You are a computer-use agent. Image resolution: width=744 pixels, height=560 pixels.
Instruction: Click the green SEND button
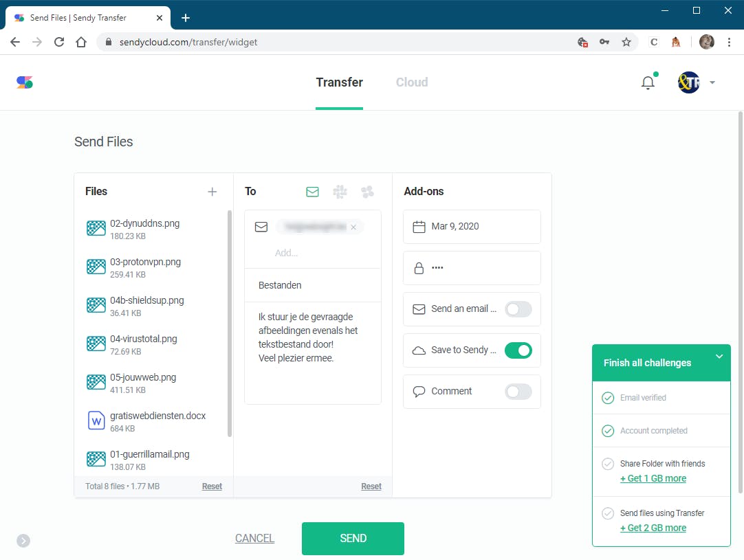coord(353,538)
